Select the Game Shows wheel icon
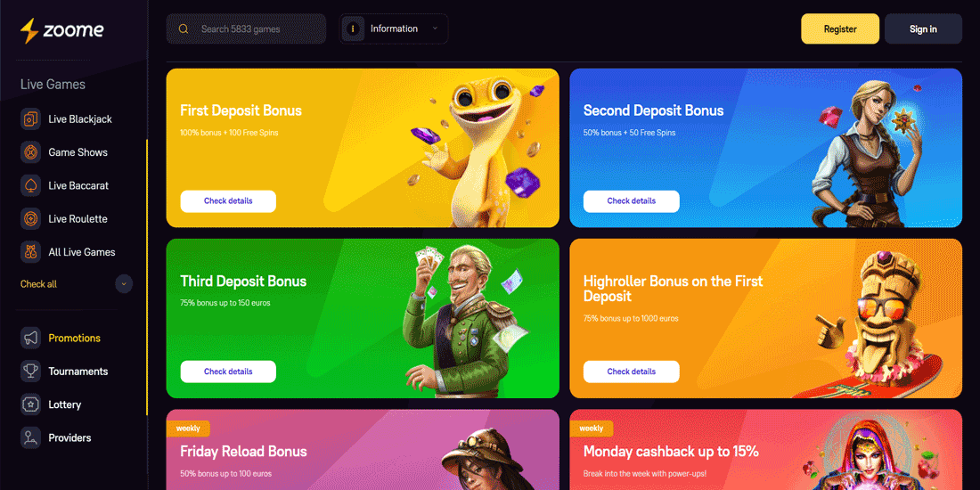The image size is (980, 490). coord(30,151)
